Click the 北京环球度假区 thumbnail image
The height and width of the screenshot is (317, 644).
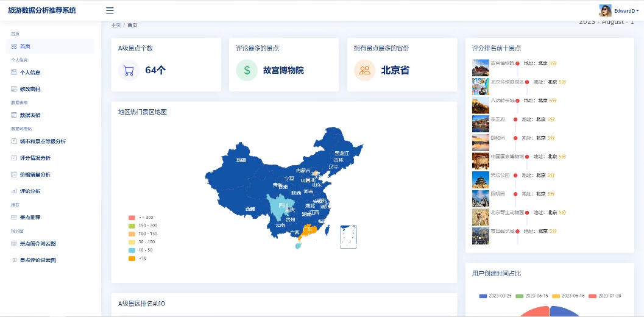[x=481, y=87]
